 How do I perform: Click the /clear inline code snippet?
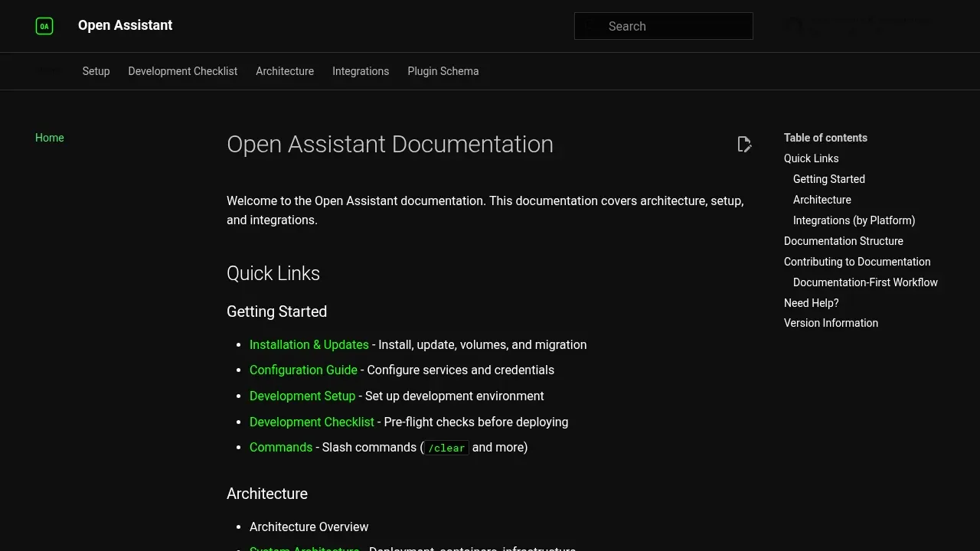(446, 448)
